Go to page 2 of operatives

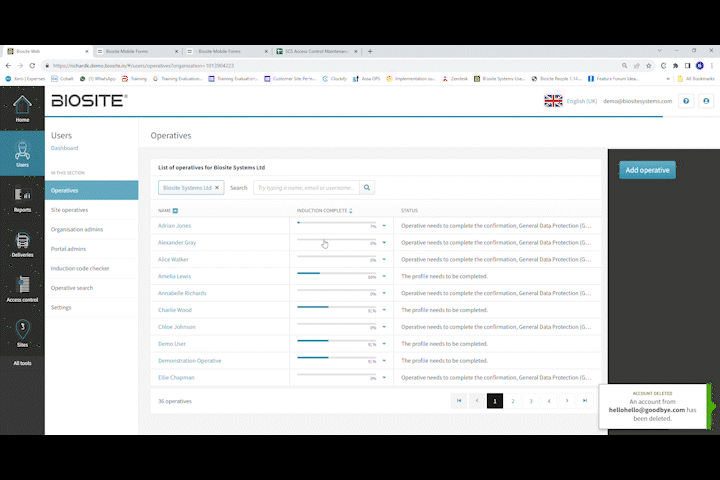pyautogui.click(x=512, y=401)
